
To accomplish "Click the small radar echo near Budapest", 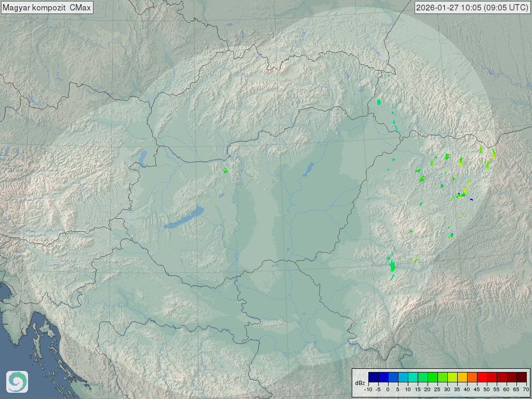I will click(x=225, y=170).
